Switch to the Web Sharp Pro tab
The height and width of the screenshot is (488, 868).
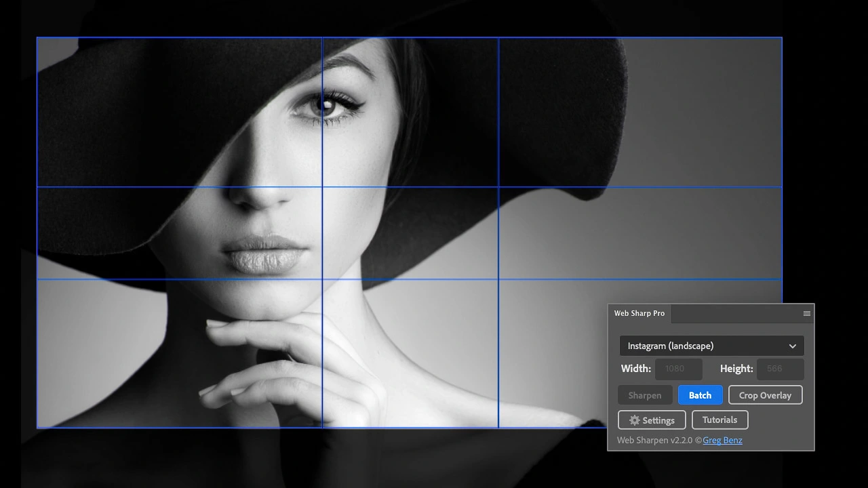click(639, 313)
